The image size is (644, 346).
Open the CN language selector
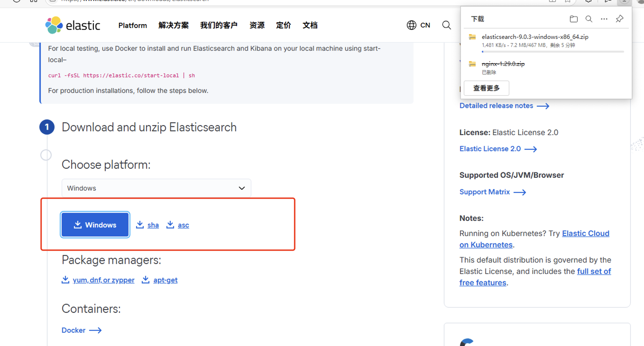425,25
